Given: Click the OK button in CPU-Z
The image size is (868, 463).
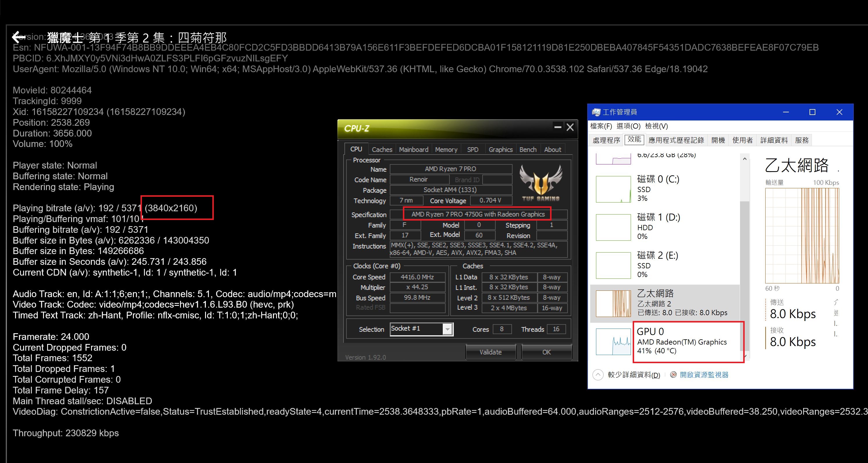Looking at the screenshot, I should [546, 352].
